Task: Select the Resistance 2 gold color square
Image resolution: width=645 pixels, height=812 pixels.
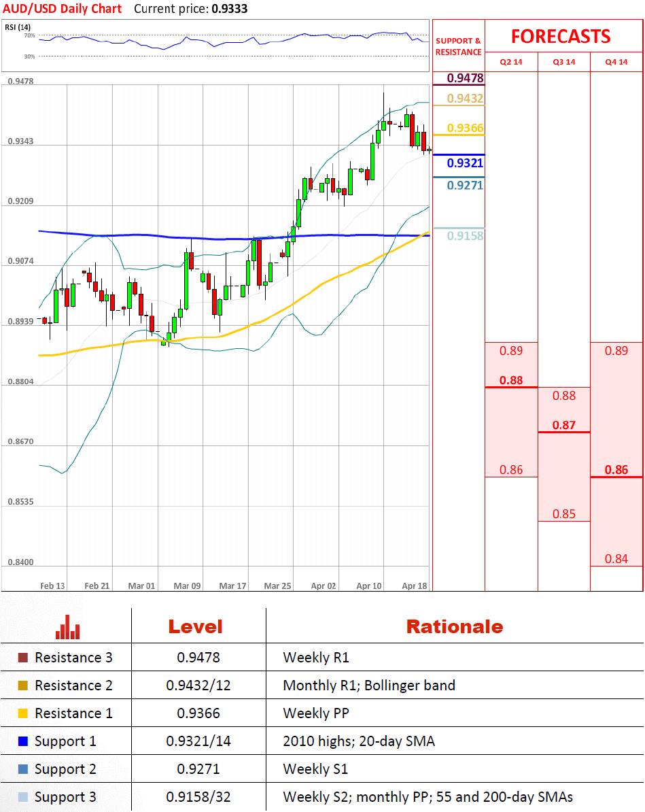Action: [23, 686]
